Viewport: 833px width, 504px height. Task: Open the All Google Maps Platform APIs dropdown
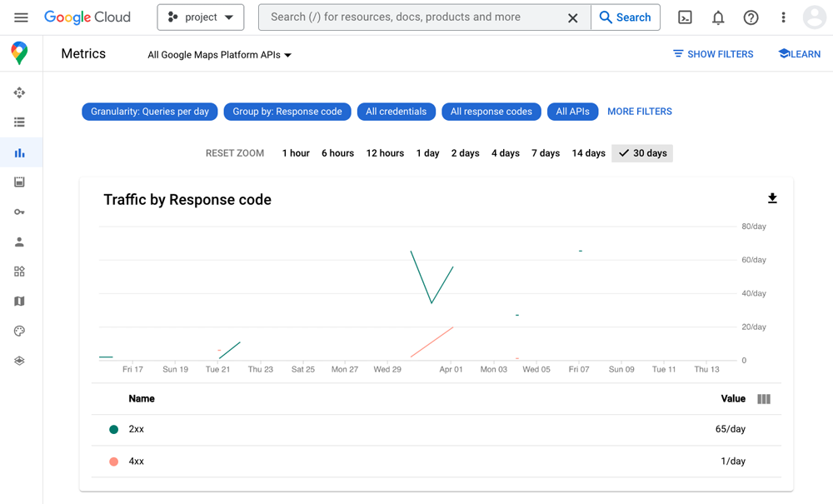coord(218,54)
